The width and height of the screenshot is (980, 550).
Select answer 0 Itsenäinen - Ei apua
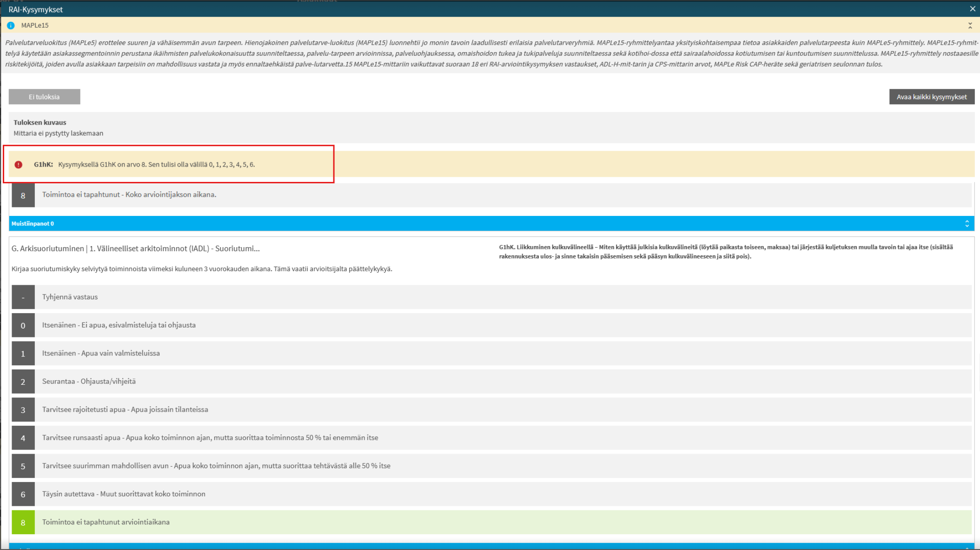point(119,325)
